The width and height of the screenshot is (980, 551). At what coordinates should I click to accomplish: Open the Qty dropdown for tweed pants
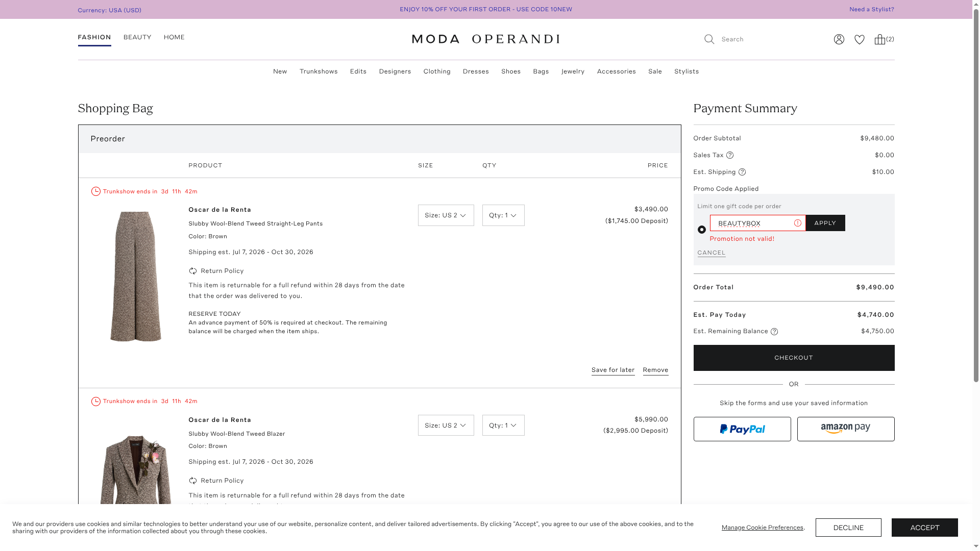tap(503, 215)
